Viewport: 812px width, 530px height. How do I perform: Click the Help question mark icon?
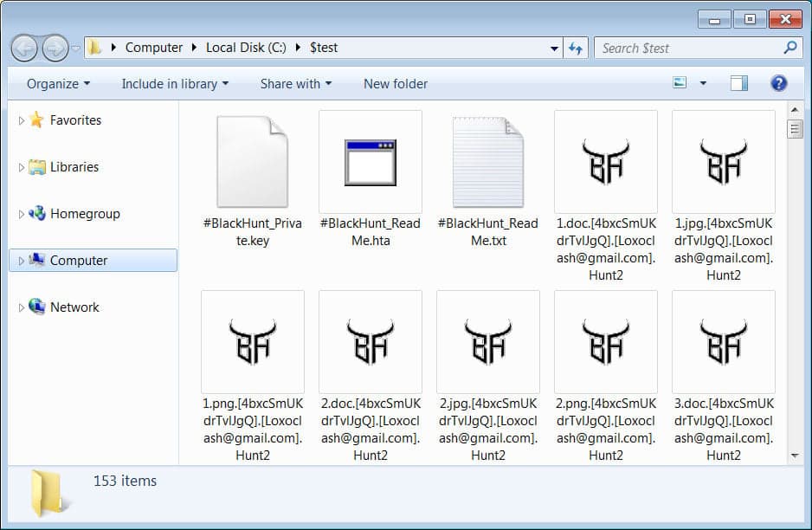point(778,83)
